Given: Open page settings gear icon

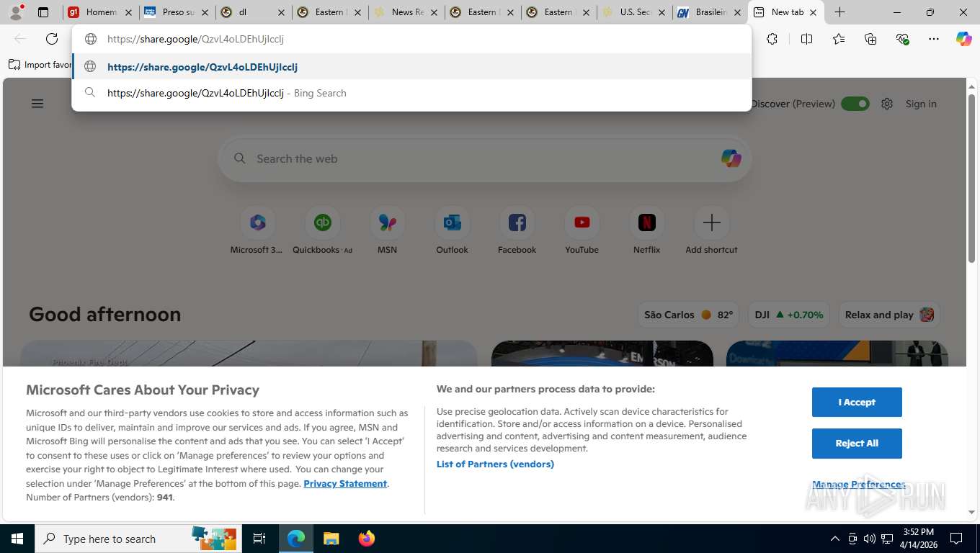Looking at the screenshot, I should pos(887,104).
